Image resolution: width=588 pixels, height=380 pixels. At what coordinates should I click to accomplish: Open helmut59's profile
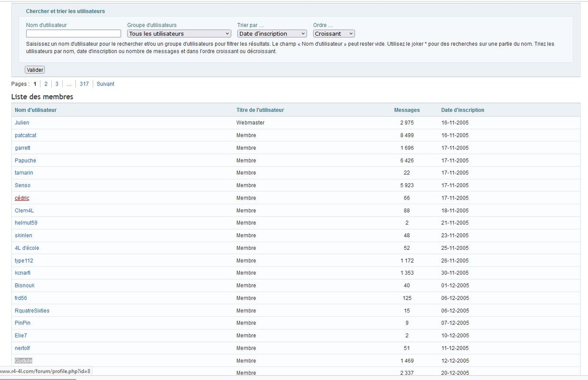tap(26, 223)
